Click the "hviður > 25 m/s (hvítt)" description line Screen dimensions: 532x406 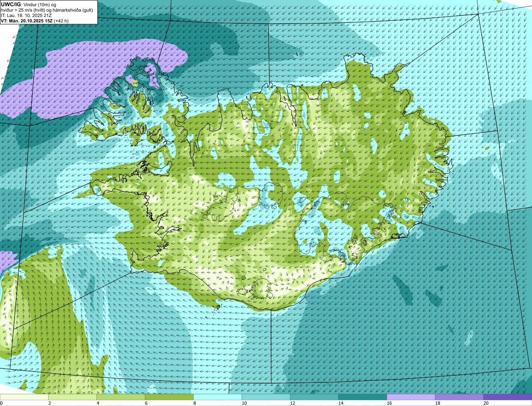coord(47,10)
